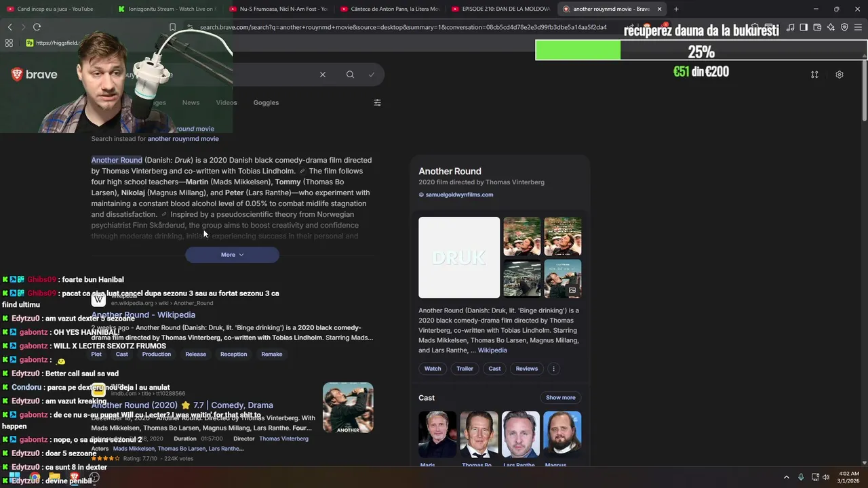
Task: Switch to the Cântece de Anton Pann tab
Action: (390, 9)
